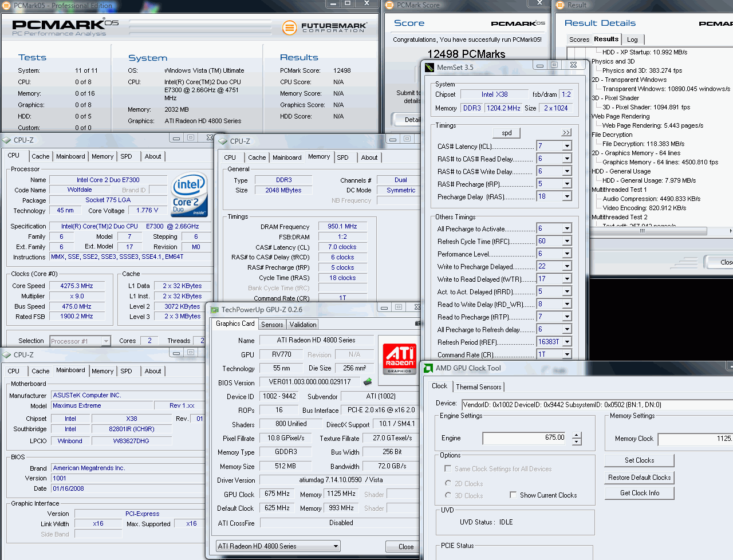Viewport: 733px width, 560px height.
Task: Click the Close button in GPU-Z
Action: pyautogui.click(x=405, y=547)
